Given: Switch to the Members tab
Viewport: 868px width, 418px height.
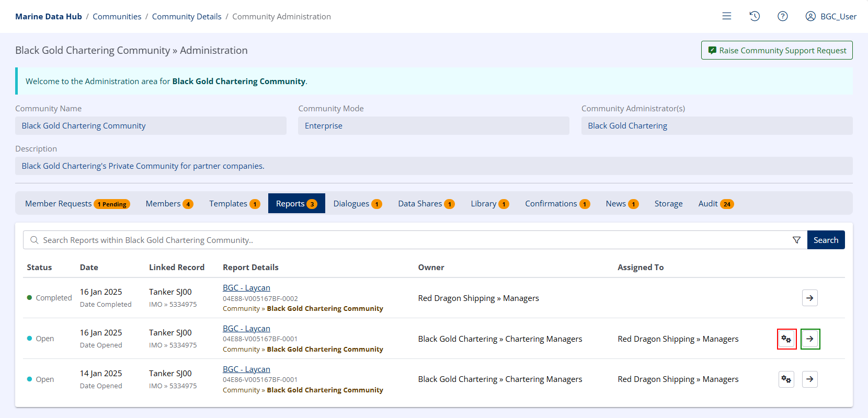Looking at the screenshot, I should point(169,204).
